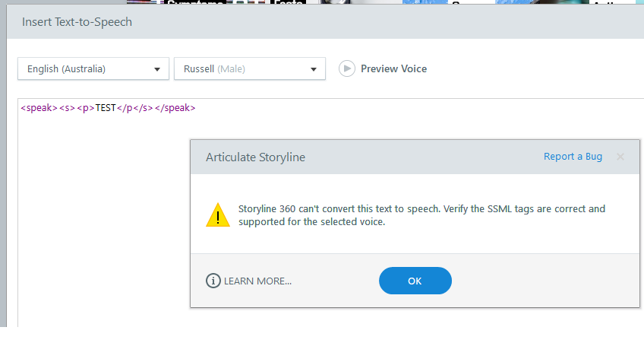This screenshot has height=343, width=644.
Task: Open the English (Australia) language dropdown
Action: pos(93,69)
